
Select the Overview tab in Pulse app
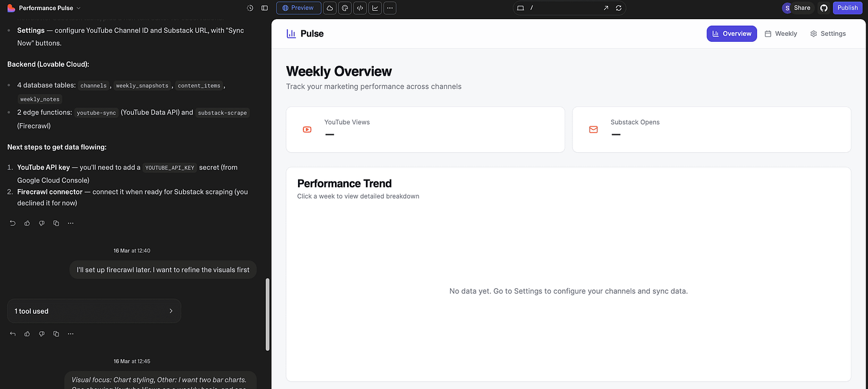[x=731, y=33]
